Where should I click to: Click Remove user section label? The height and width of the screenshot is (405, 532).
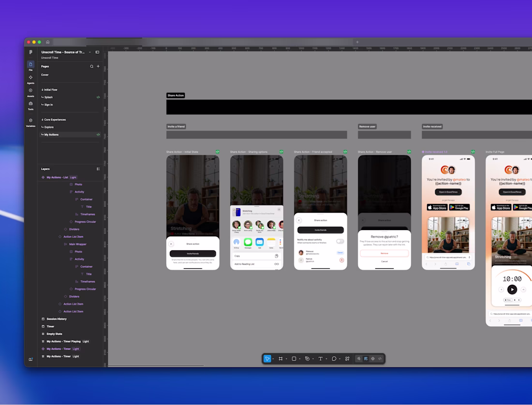(x=367, y=127)
